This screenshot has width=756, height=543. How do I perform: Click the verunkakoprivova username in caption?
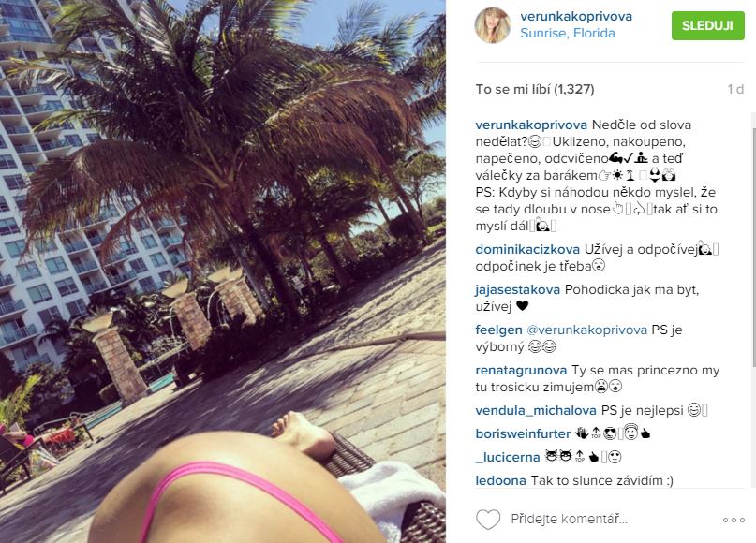531,125
